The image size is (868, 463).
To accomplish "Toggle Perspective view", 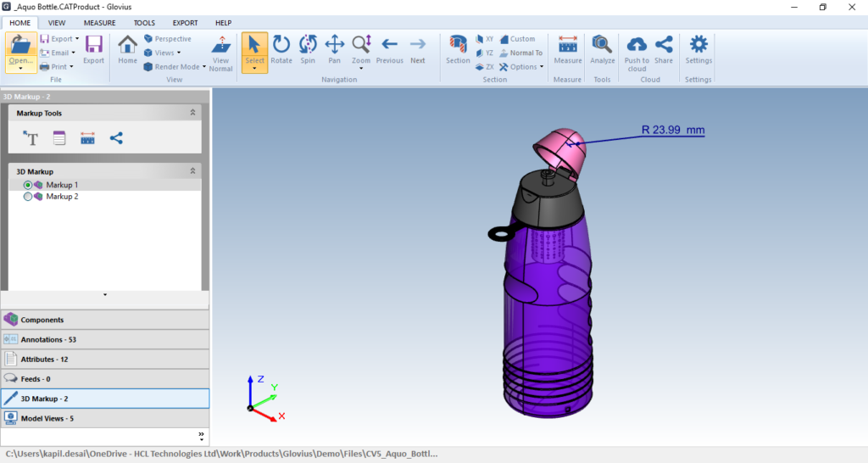I will pyautogui.click(x=168, y=39).
